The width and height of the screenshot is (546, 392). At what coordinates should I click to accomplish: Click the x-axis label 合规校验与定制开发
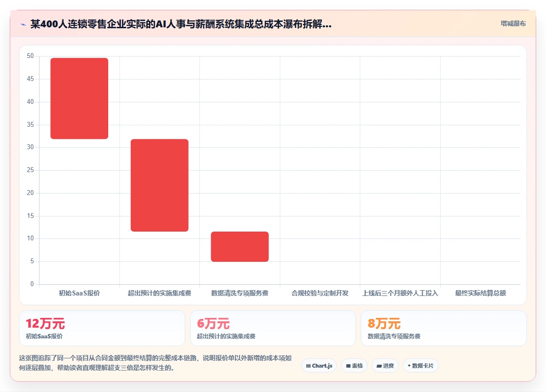320,293
